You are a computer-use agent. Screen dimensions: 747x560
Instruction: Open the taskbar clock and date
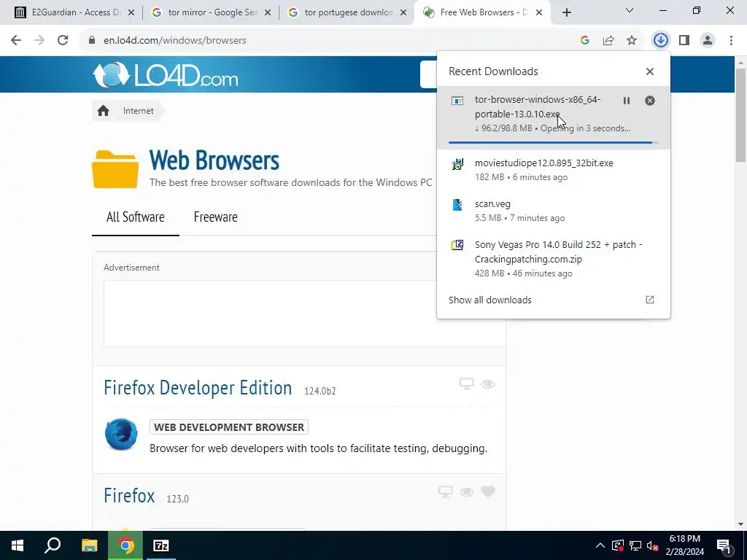point(685,545)
